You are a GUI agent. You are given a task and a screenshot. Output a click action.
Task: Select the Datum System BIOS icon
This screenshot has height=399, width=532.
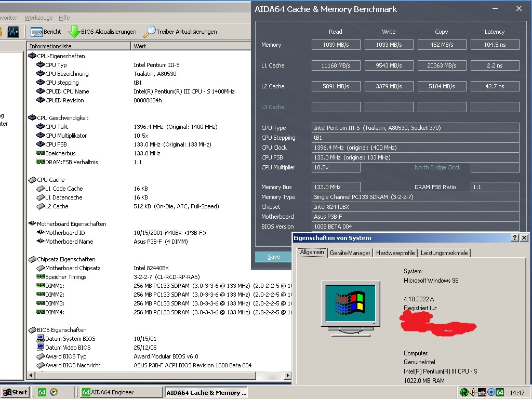click(x=41, y=338)
